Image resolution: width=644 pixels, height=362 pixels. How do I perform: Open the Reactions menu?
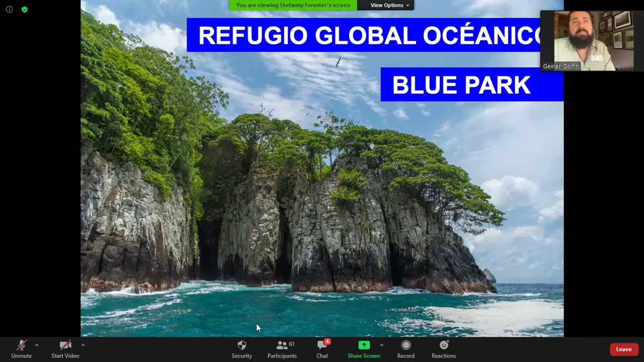(x=443, y=349)
